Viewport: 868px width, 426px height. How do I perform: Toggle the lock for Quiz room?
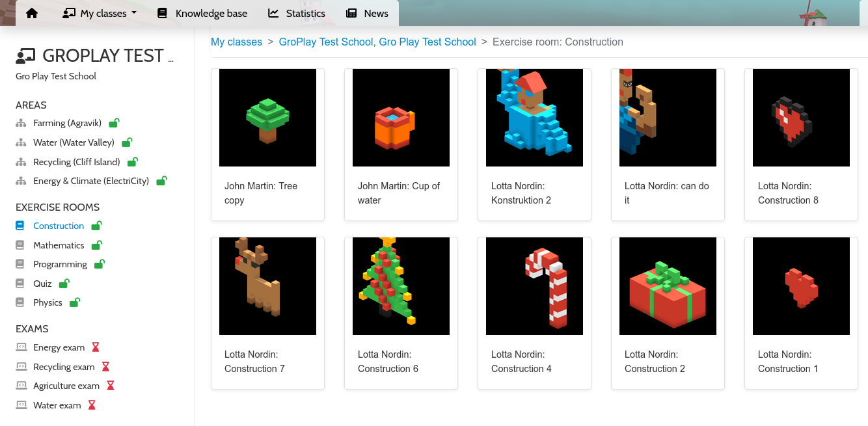coord(64,283)
